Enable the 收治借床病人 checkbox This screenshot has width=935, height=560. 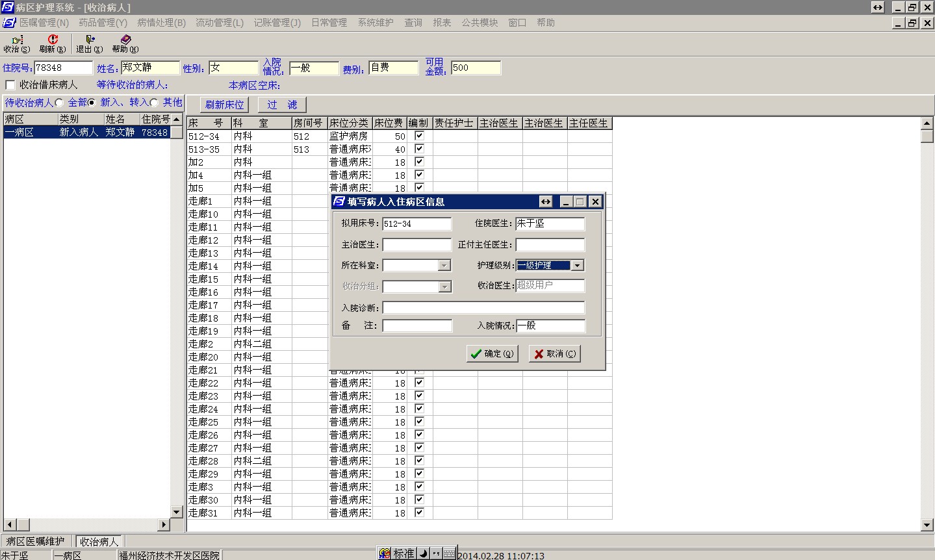pos(10,85)
